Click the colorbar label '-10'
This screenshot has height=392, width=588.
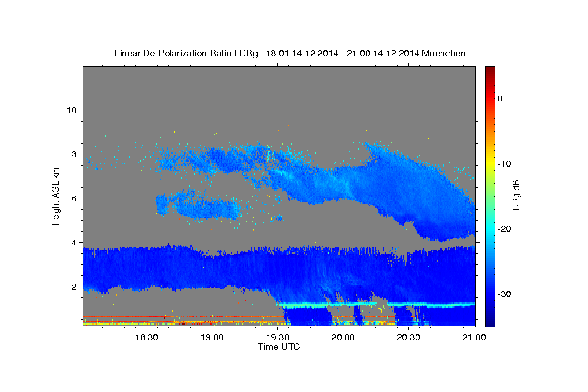[x=504, y=164]
